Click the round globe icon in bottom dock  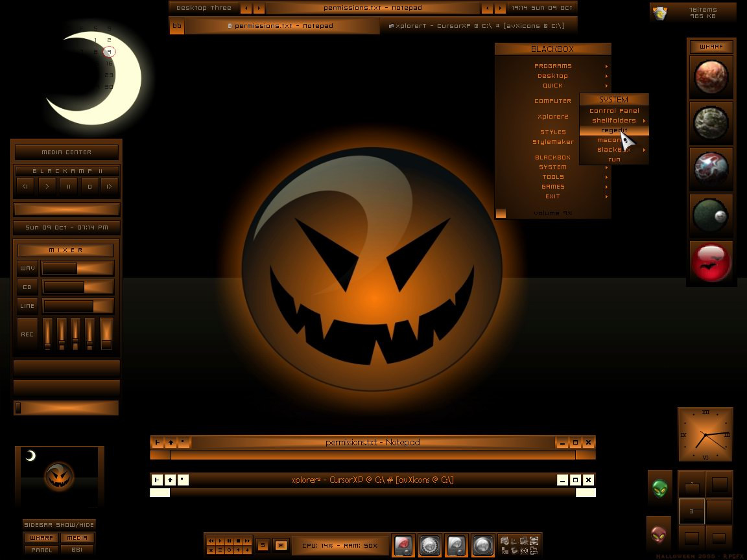tap(482, 544)
